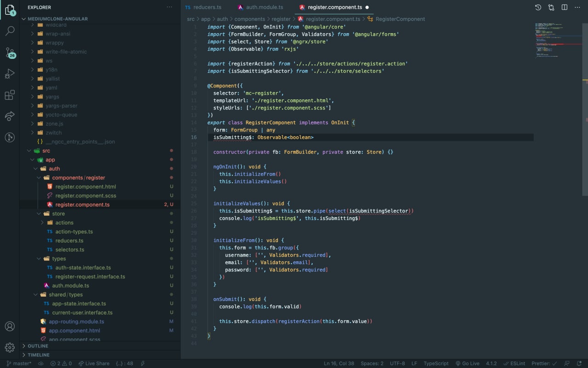Click breadcrumb item 'components'
Screen dimensions: 588x368
pos(249,19)
